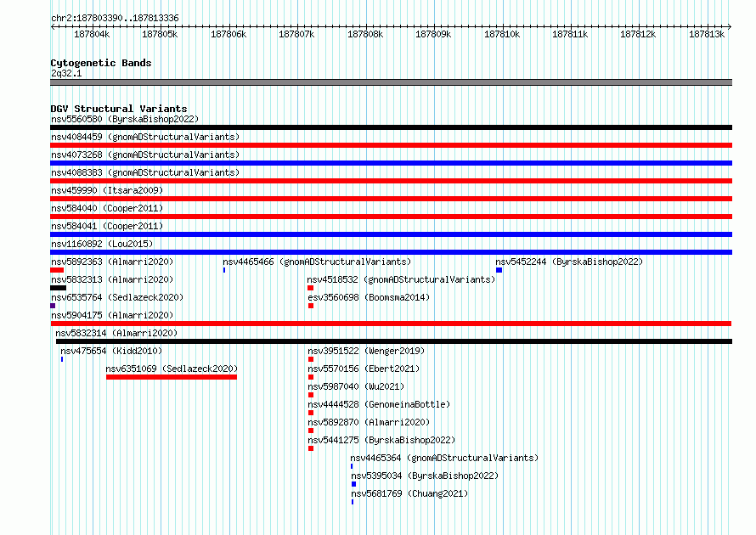This screenshot has width=756, height=535.
Task: Click the short red nsv5892363 bar
Action: coord(57,270)
